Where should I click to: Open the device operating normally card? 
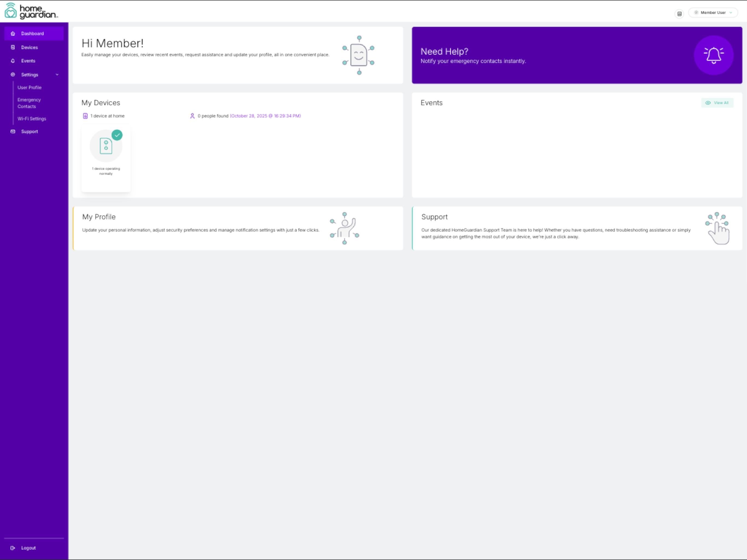coord(106,158)
